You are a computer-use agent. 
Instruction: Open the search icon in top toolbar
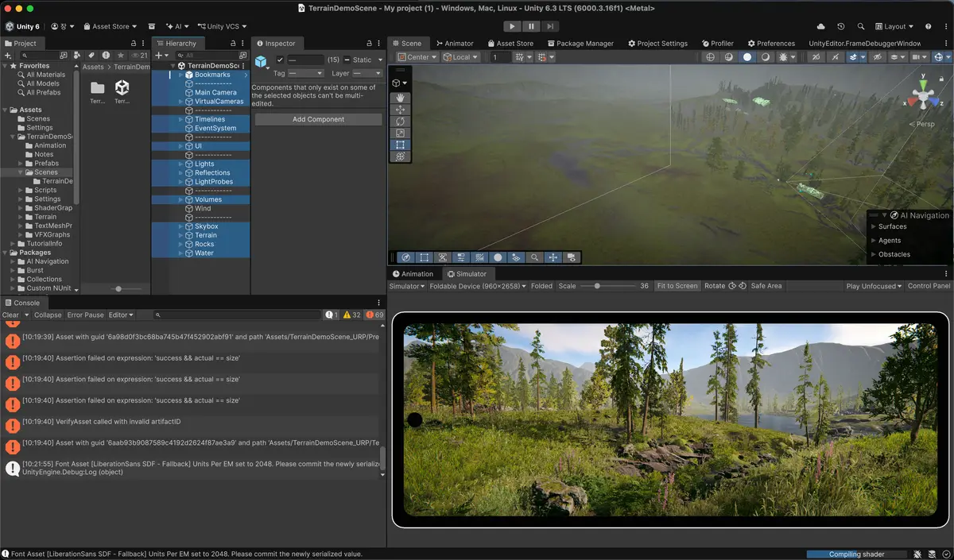(862, 27)
